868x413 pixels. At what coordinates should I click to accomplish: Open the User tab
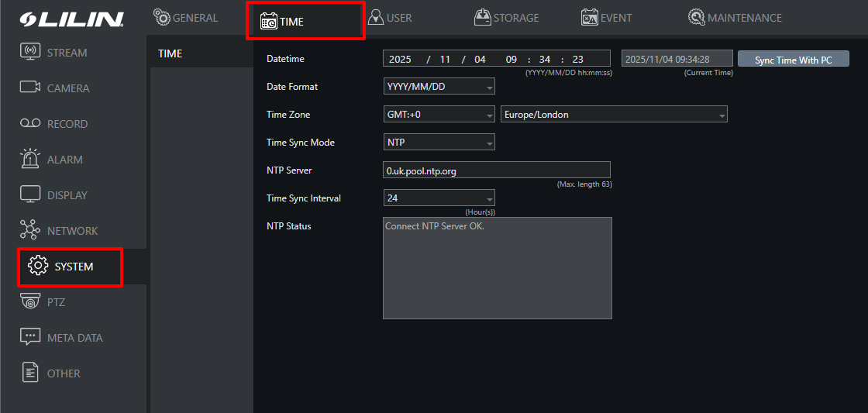tap(390, 18)
